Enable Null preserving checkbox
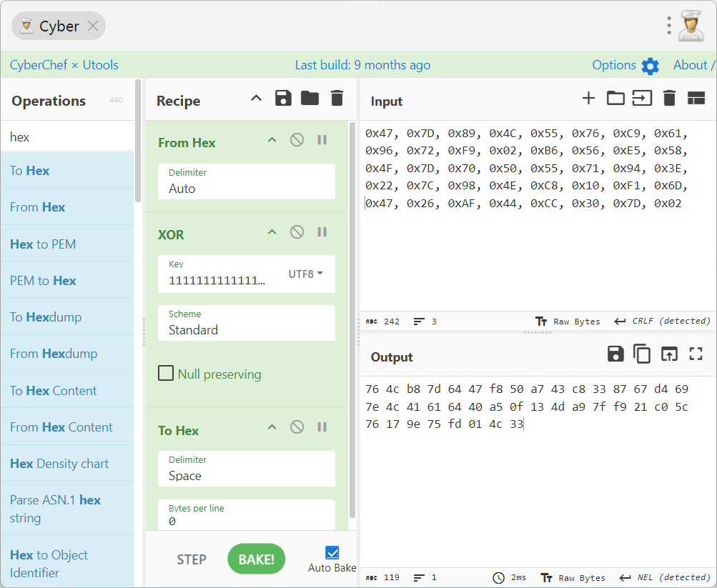The width and height of the screenshot is (717, 588). pyautogui.click(x=166, y=373)
